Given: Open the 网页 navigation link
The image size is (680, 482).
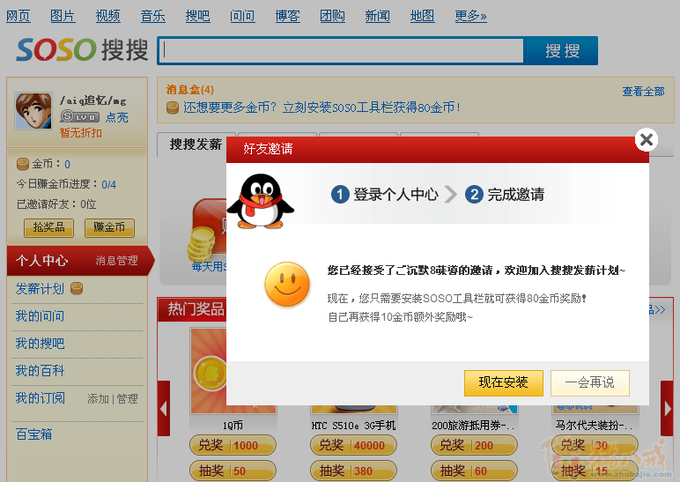Looking at the screenshot, I should [x=18, y=16].
